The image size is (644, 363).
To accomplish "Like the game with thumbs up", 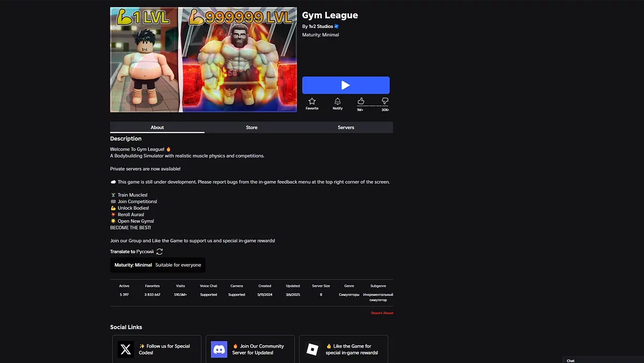I will point(361,101).
